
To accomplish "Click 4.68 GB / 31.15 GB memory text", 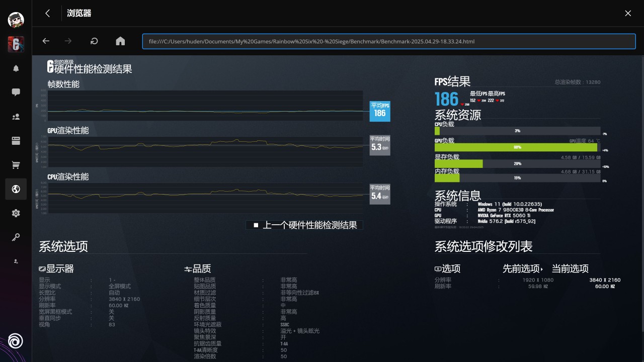I will click(x=581, y=171).
